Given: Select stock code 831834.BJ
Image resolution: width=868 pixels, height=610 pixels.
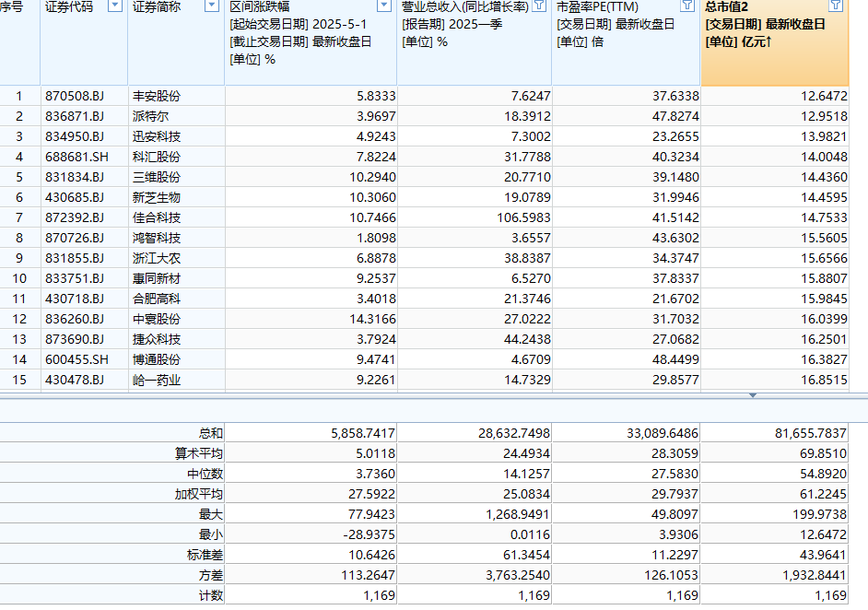Looking at the screenshot, I should (75, 177).
